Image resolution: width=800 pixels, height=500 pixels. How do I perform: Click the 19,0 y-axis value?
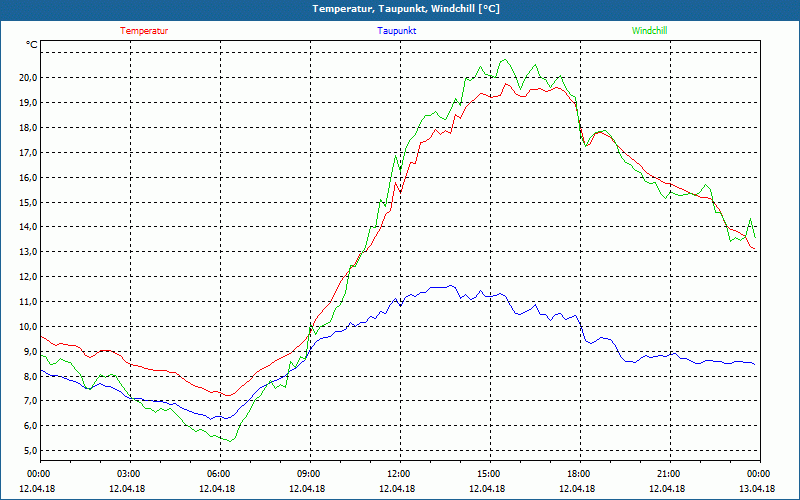[29, 103]
